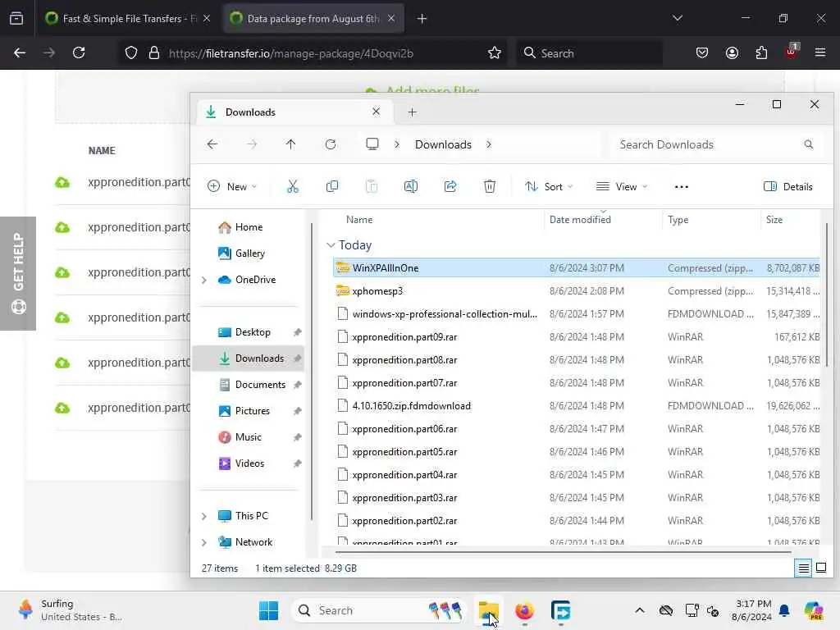Click the Firefox back arrow
The height and width of the screenshot is (630, 840).
click(20, 53)
